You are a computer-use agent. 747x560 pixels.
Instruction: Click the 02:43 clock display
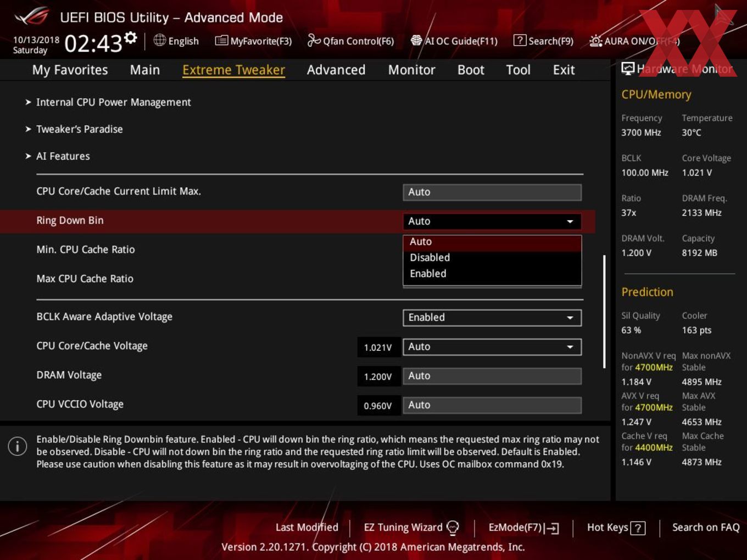point(93,43)
